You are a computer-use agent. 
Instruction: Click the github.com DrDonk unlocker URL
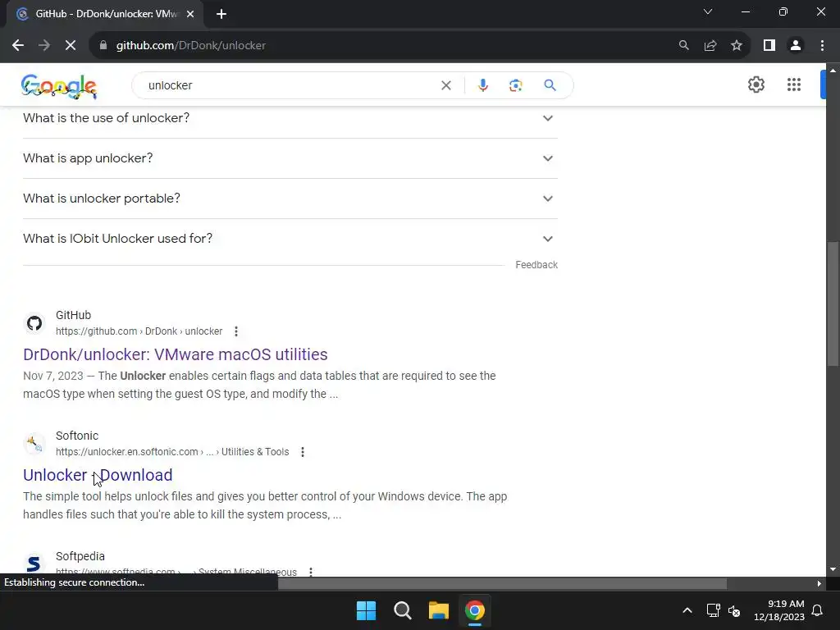[x=139, y=331]
